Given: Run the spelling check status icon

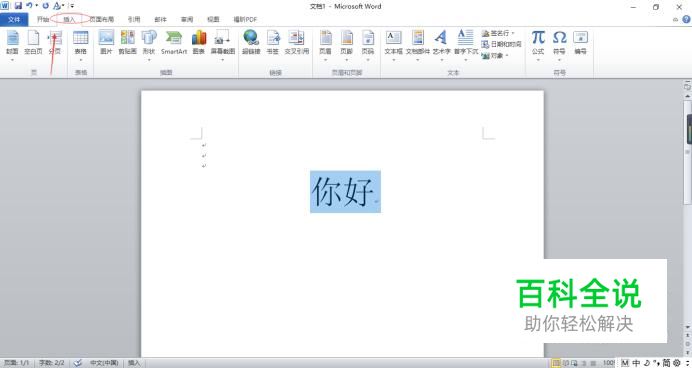Looking at the screenshot, I should (x=78, y=363).
